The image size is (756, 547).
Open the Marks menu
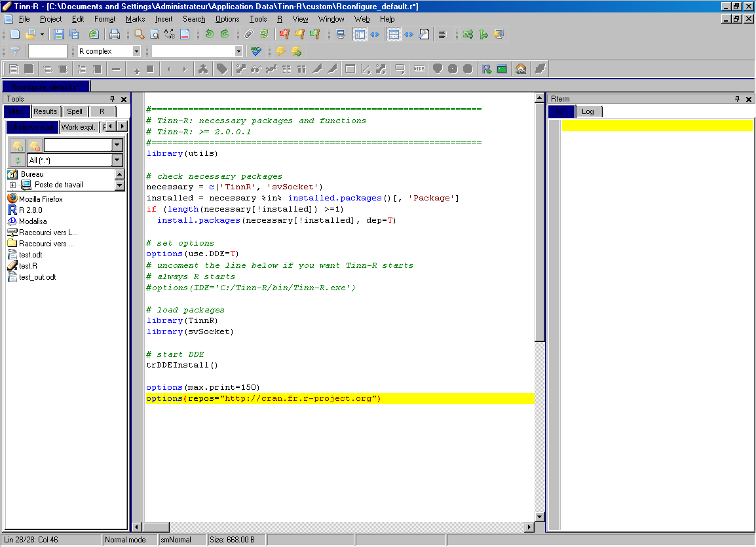[135, 19]
